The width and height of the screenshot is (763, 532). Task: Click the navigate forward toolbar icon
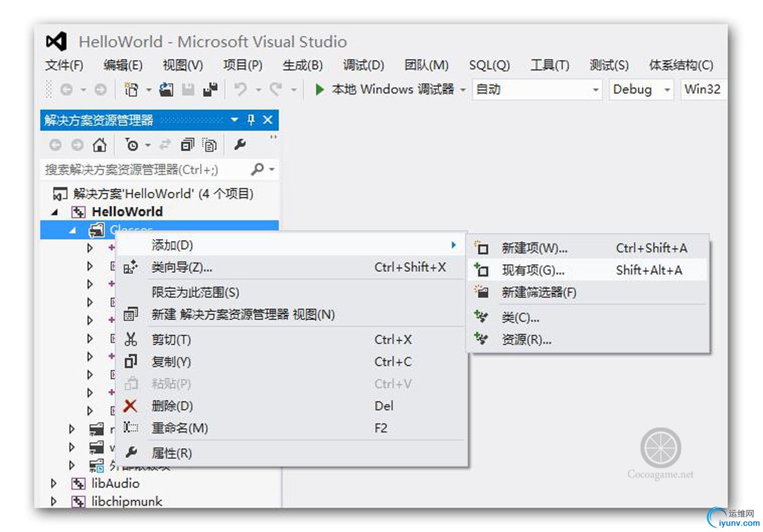click(100, 89)
